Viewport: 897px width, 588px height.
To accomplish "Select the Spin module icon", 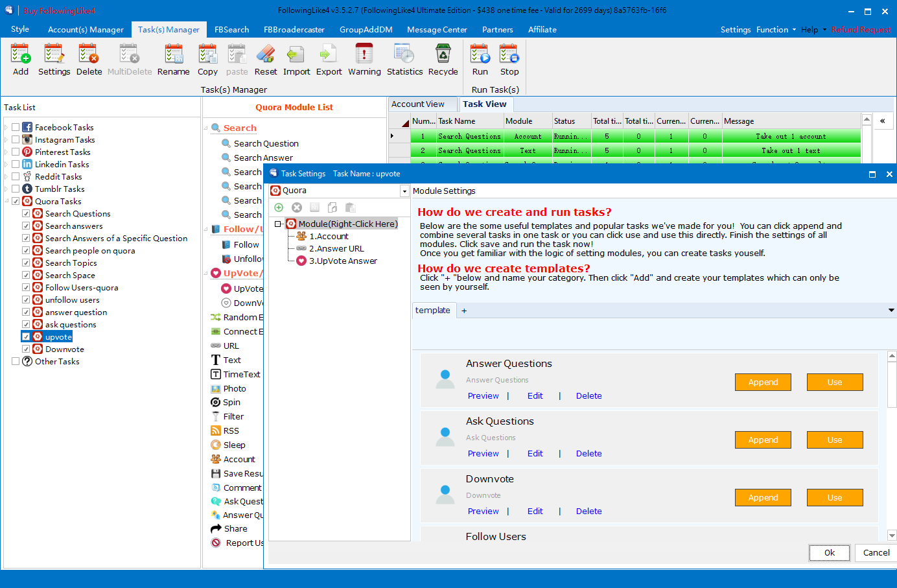I will pyautogui.click(x=216, y=403).
